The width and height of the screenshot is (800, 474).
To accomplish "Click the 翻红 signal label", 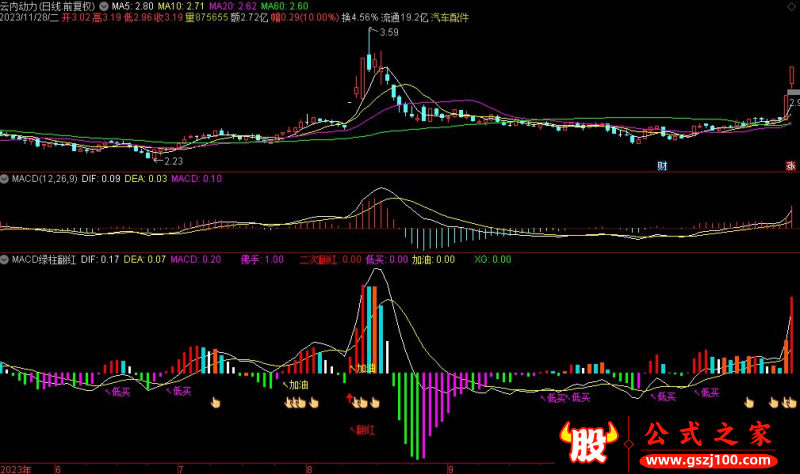I will click(x=365, y=430).
